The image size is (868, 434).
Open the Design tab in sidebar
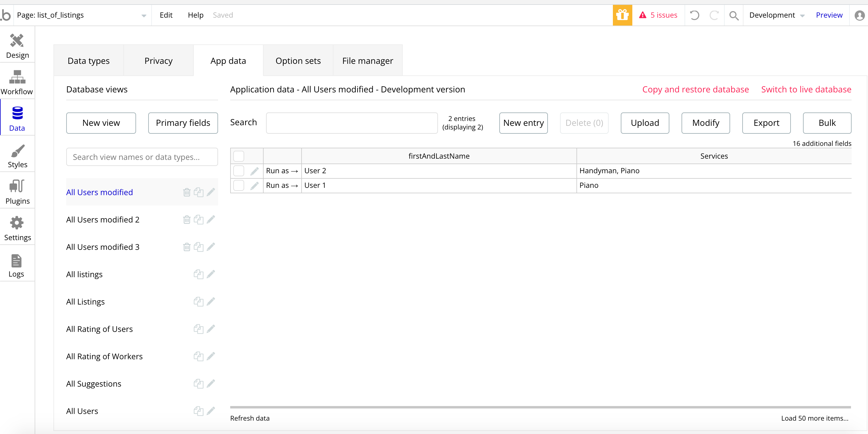pos(17,46)
